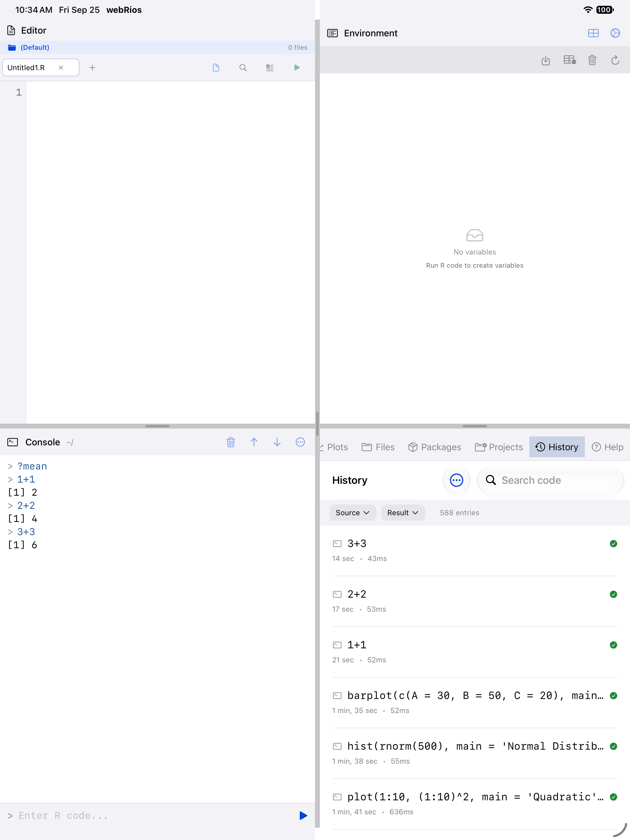
Task: Click line 1 in the editor
Action: point(171,92)
